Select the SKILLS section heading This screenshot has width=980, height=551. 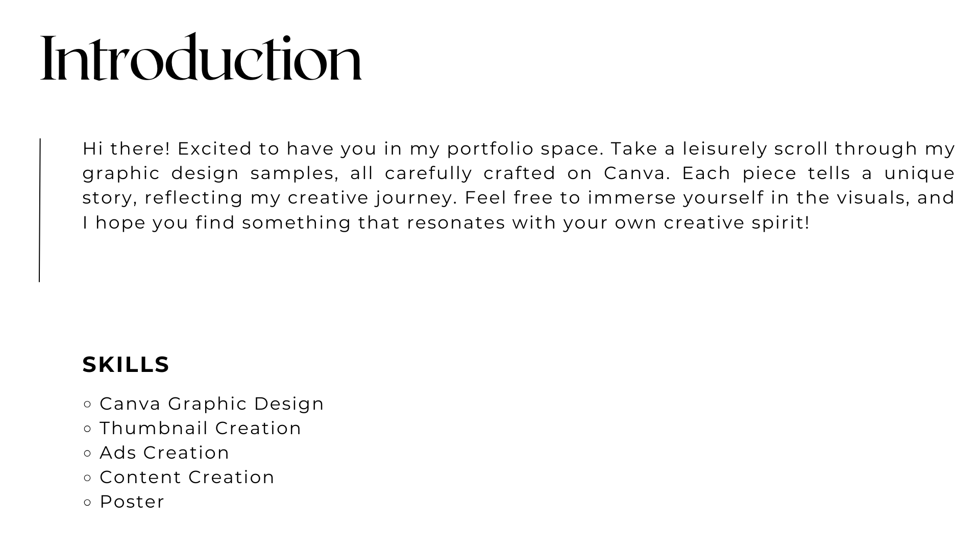click(x=126, y=365)
